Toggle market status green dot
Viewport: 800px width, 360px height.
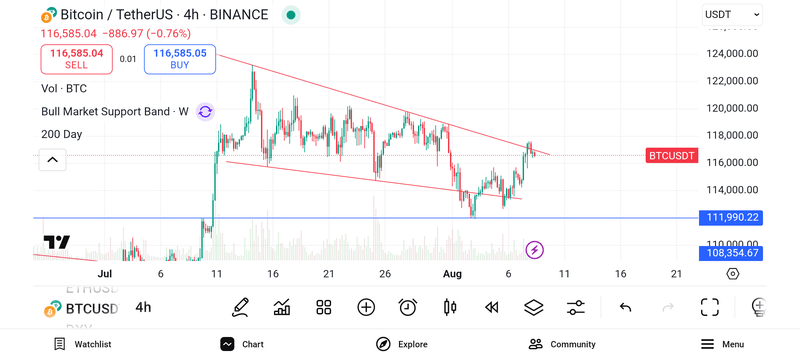pyautogui.click(x=291, y=15)
